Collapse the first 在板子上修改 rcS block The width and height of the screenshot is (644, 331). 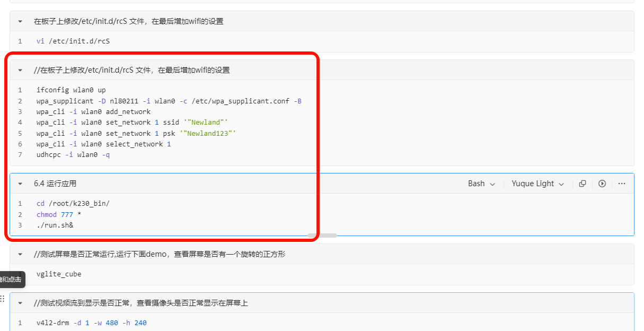[x=21, y=22]
